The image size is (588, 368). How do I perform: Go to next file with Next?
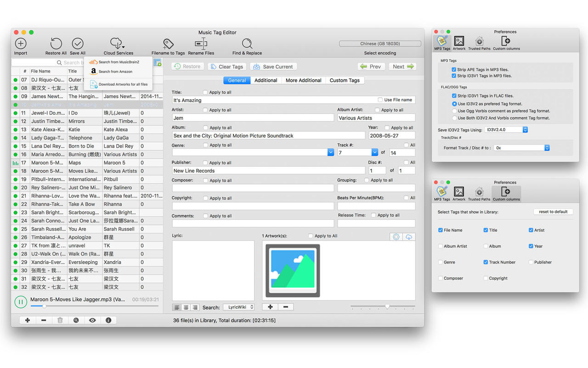coord(403,67)
